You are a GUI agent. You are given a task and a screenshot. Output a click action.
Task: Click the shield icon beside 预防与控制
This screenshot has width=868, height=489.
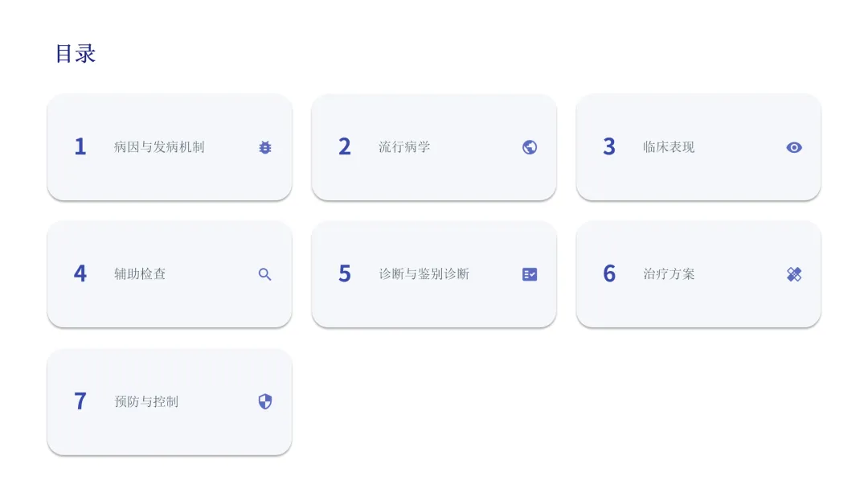pos(265,401)
